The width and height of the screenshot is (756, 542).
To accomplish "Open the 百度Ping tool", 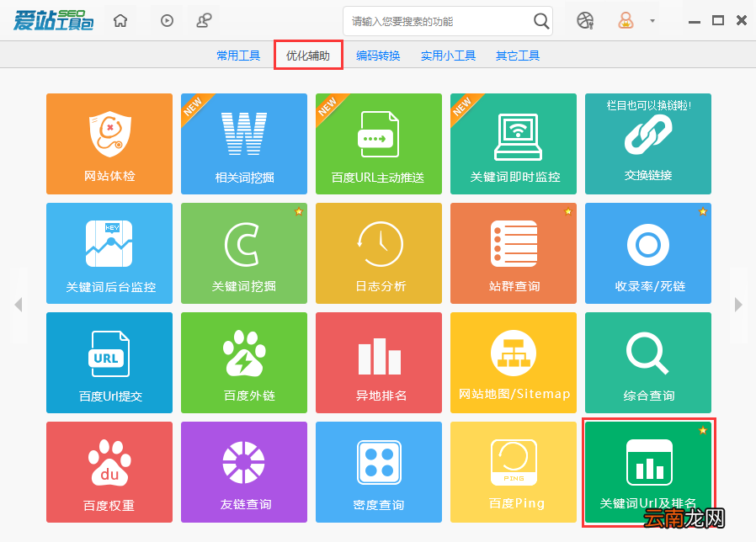I will [x=514, y=472].
